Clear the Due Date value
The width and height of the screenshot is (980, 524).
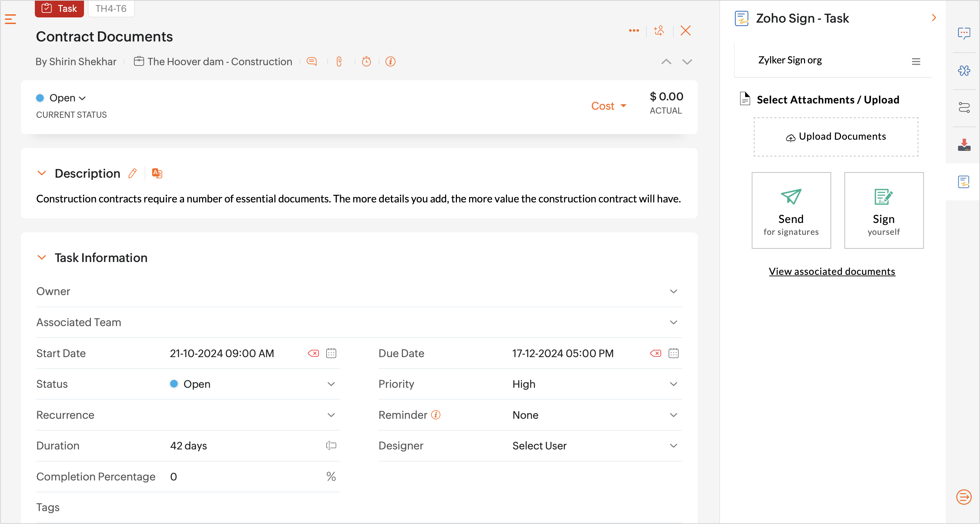655,353
